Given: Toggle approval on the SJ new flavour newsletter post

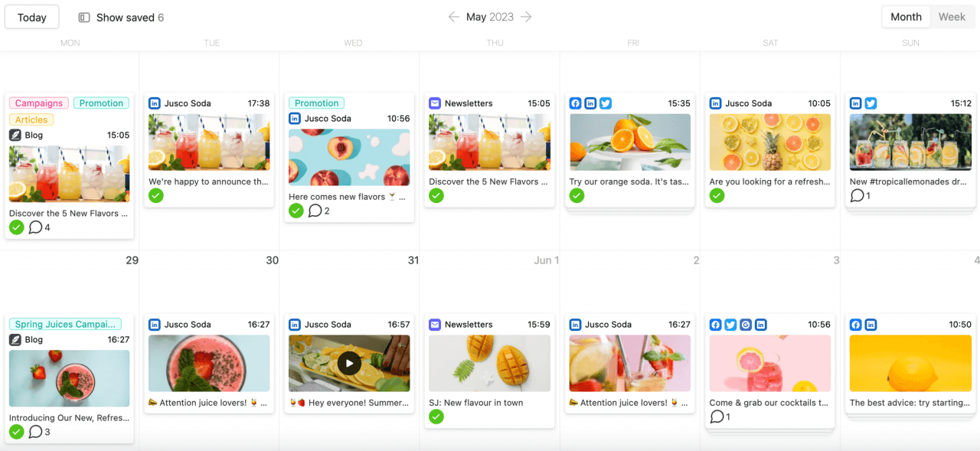Looking at the screenshot, I should [x=436, y=417].
